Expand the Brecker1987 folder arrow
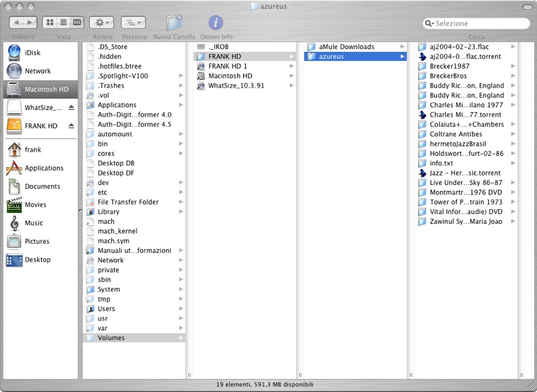This screenshot has height=392, width=537. 513,66
